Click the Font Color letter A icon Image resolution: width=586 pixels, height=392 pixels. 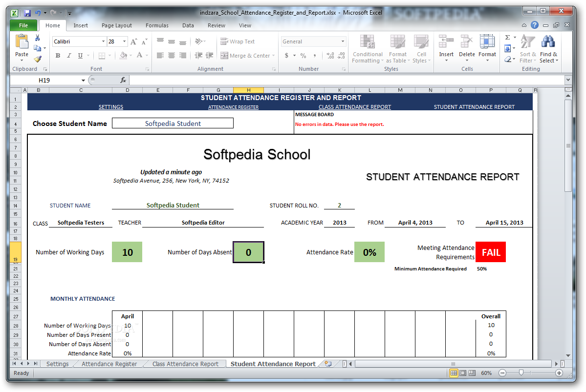[139, 56]
